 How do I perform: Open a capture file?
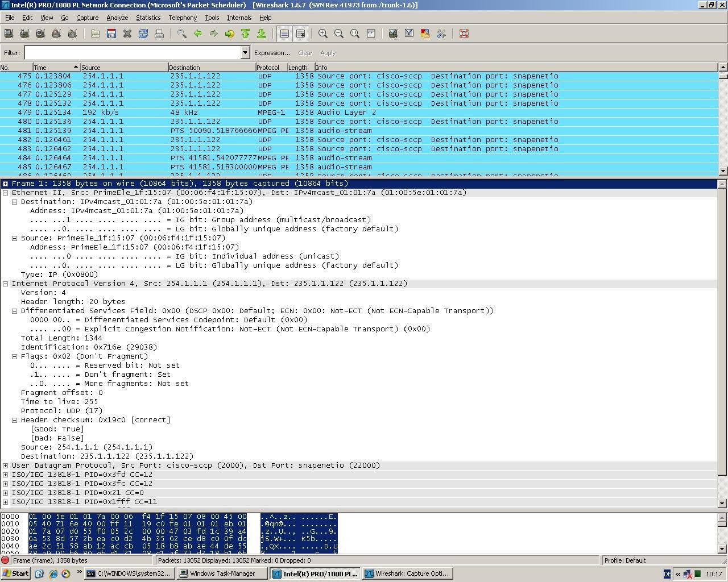(x=96, y=34)
